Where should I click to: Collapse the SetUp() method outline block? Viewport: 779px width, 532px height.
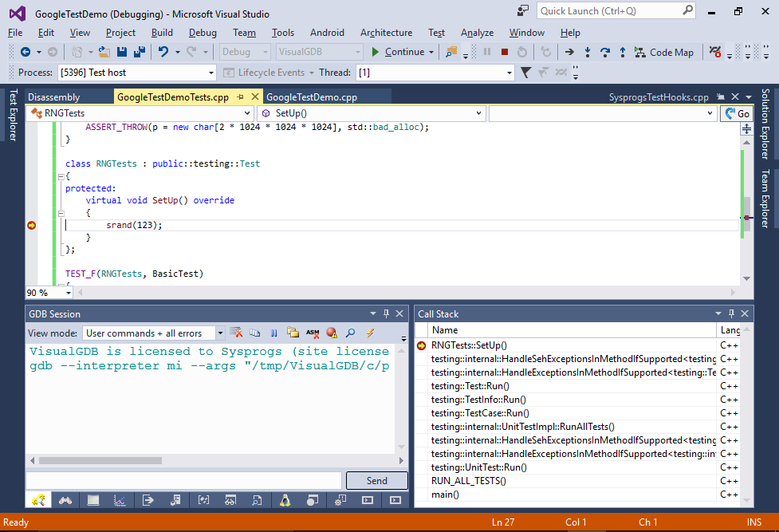tap(61, 213)
